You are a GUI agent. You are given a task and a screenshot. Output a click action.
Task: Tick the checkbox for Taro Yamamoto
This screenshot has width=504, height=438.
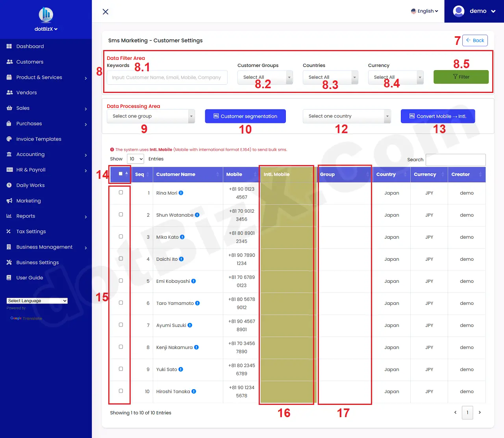click(x=121, y=303)
